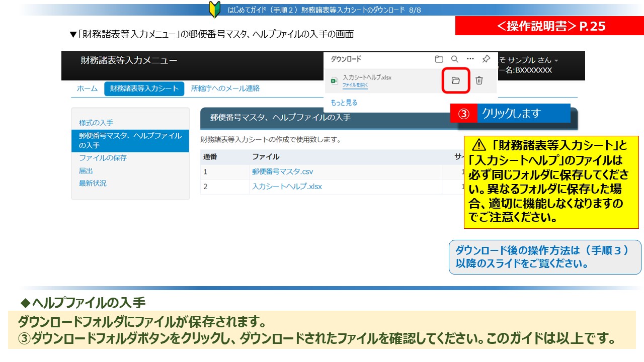Screen dimensions: 644x362
Task: Click the search icon in downloads panel
Action: pos(454,59)
